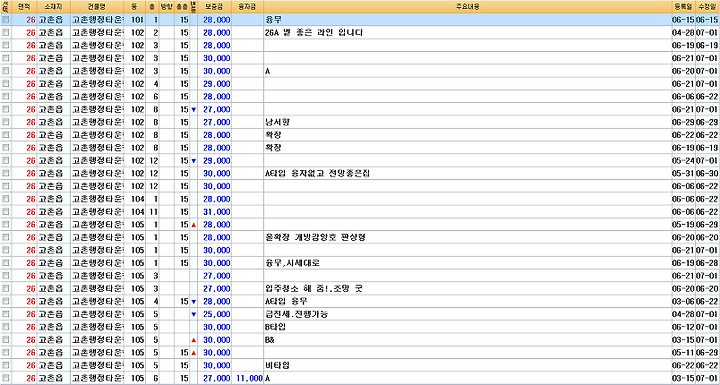Click the note B&

(270, 340)
